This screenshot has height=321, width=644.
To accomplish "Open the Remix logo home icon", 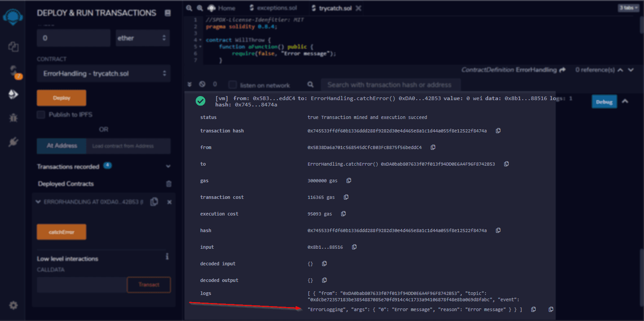I will tap(13, 17).
